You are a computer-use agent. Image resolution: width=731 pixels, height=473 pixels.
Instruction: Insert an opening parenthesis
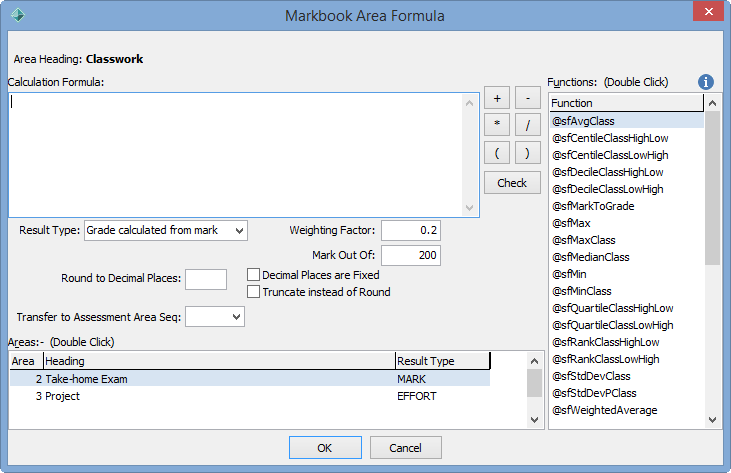pyautogui.click(x=497, y=153)
